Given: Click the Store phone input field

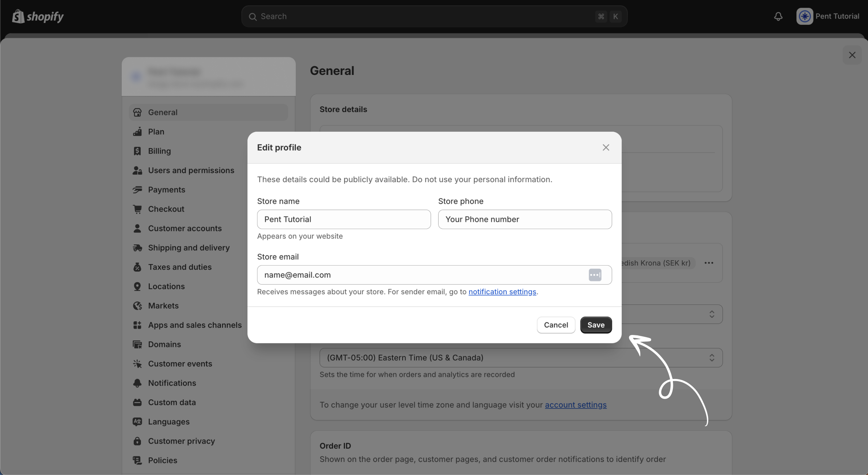Looking at the screenshot, I should tap(525, 219).
